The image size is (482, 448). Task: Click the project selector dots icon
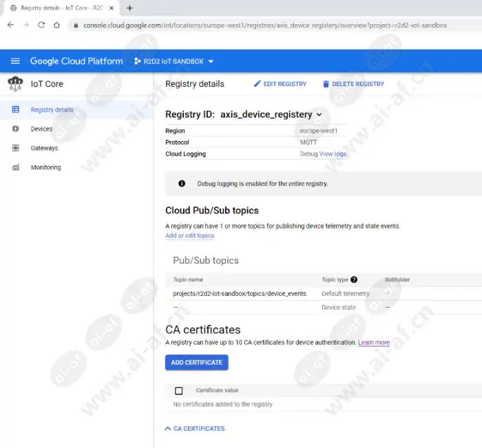tap(138, 61)
